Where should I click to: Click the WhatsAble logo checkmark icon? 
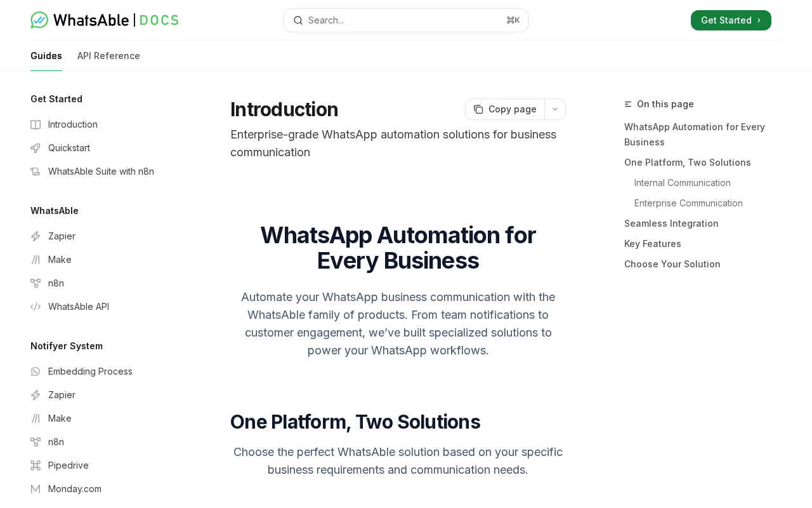pyautogui.click(x=39, y=20)
